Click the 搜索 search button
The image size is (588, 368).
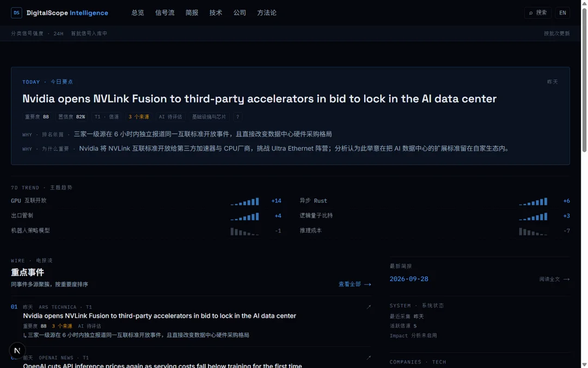tap(537, 13)
